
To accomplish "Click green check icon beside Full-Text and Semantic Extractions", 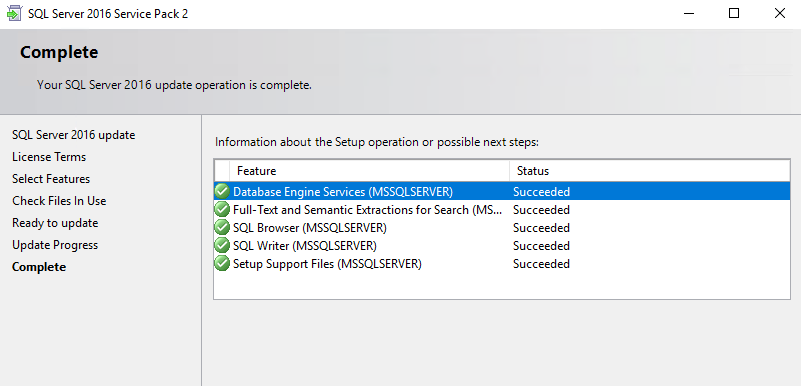I will [x=222, y=209].
